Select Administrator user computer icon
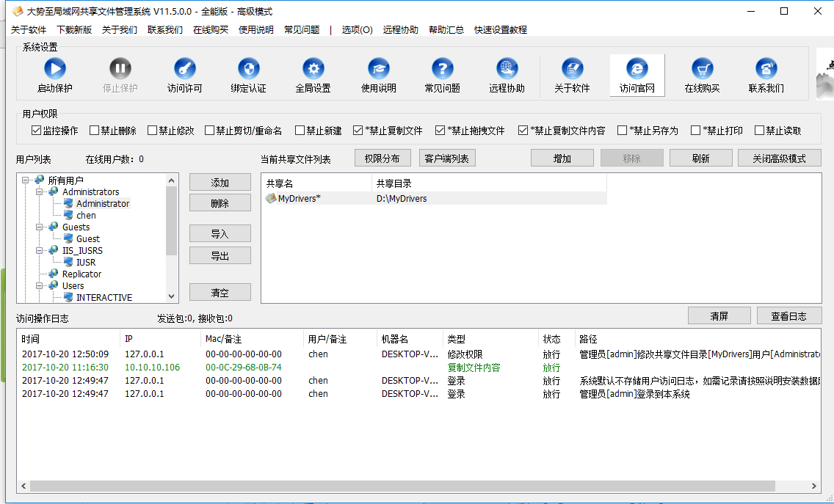Screen dimensions: 834x504 pos(68,203)
